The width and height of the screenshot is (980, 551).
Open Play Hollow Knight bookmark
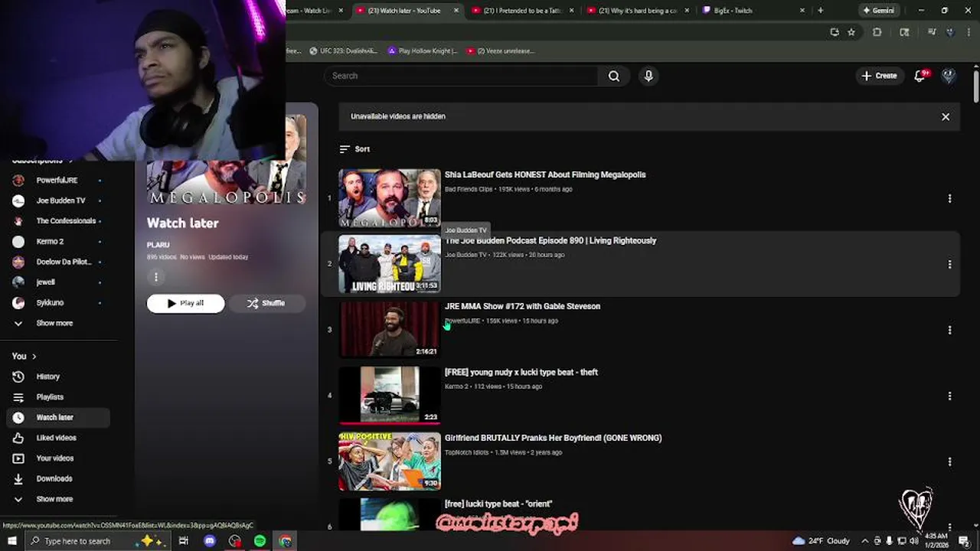(x=422, y=51)
